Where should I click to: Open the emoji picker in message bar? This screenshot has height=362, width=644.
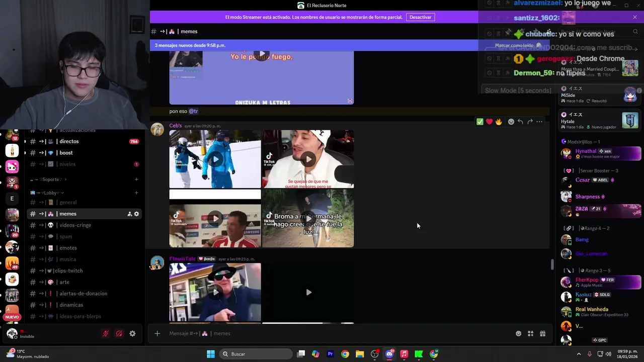(518, 333)
